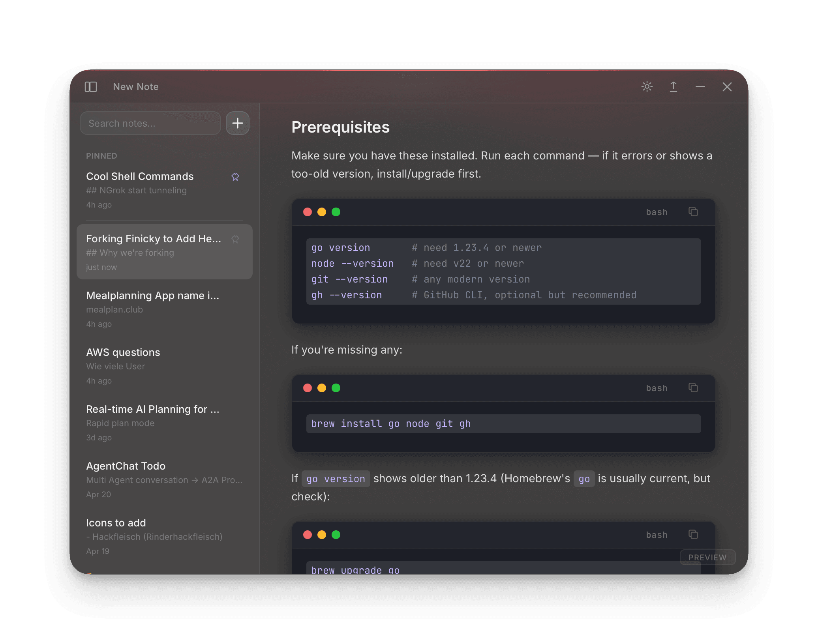Copy the brew install command snippet

[693, 388]
